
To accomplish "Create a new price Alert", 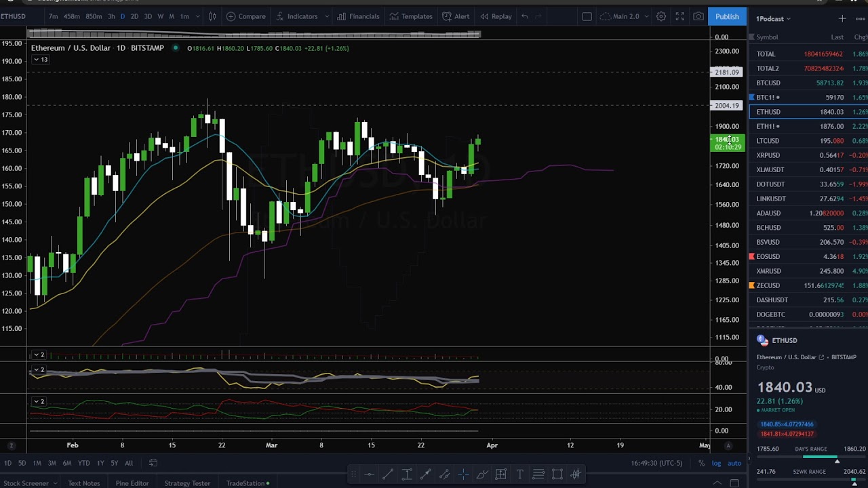I will click(456, 16).
